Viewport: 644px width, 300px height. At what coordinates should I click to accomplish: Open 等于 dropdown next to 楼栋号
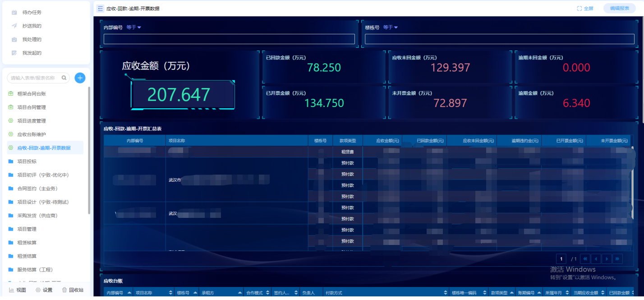391,28
